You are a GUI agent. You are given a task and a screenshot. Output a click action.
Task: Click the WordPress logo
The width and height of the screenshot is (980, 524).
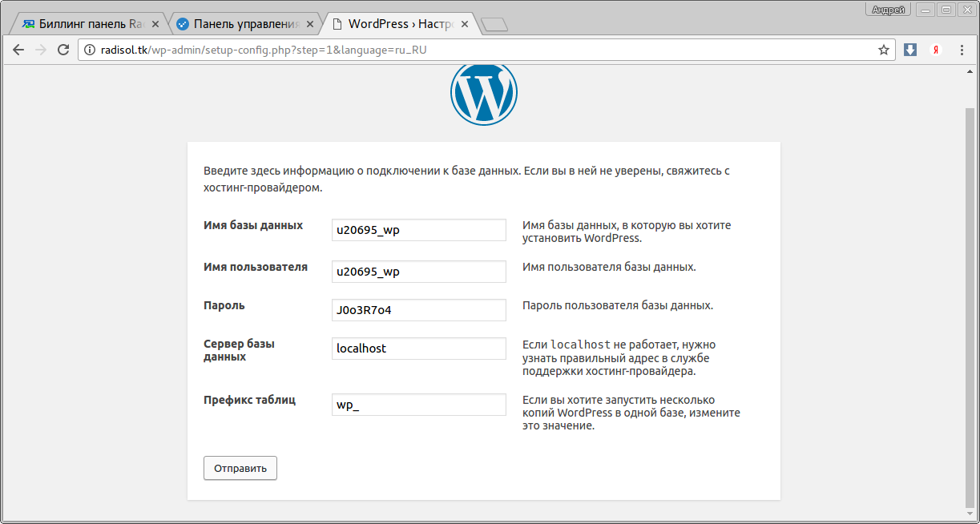click(x=484, y=91)
